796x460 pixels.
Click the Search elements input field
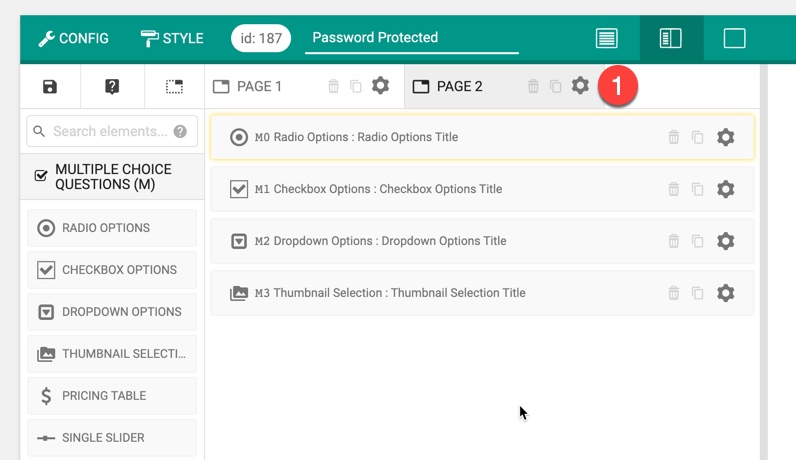[112, 132]
